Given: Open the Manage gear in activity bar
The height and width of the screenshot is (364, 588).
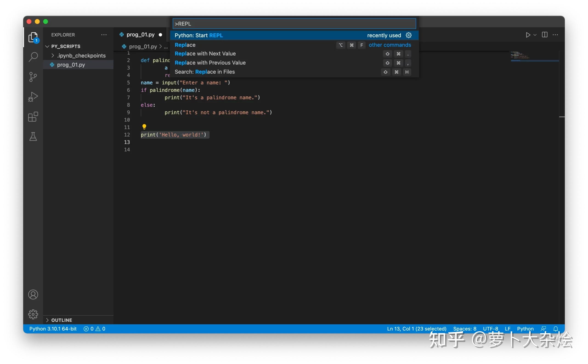Looking at the screenshot, I should [33, 314].
